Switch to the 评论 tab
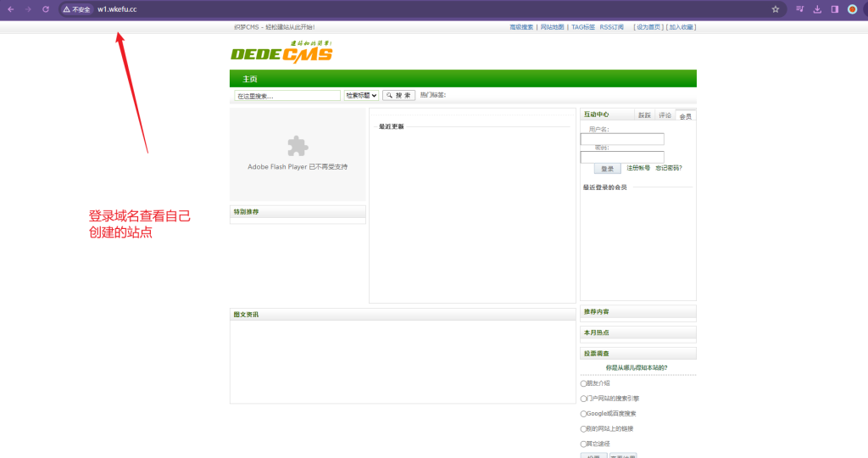This screenshot has width=868, height=458. pyautogui.click(x=665, y=114)
